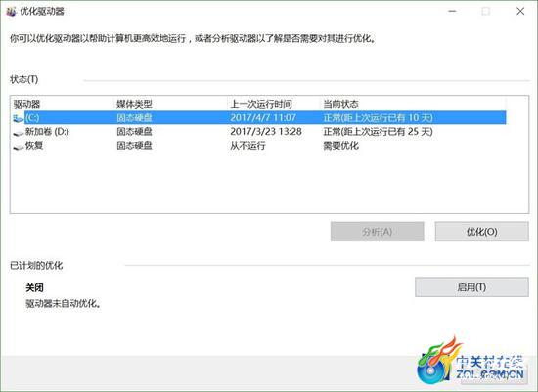Click the 上一次运行时间 column header
This screenshot has width=538, height=392.
261,104
